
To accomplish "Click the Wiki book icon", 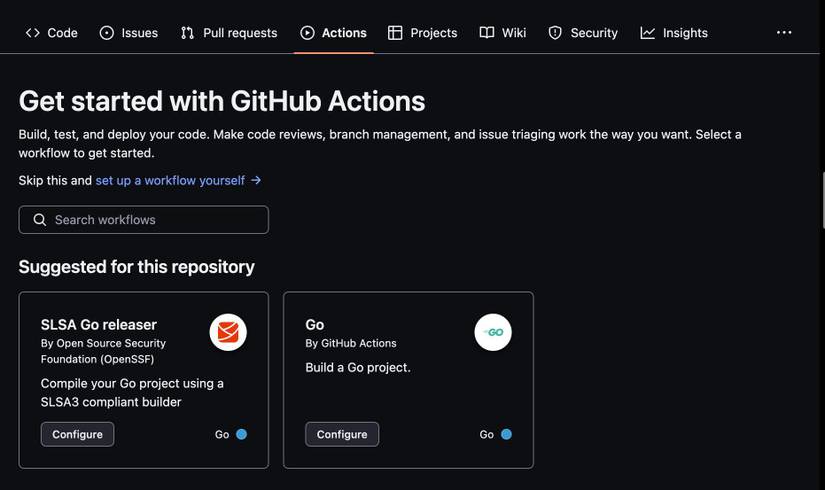I will click(x=487, y=33).
